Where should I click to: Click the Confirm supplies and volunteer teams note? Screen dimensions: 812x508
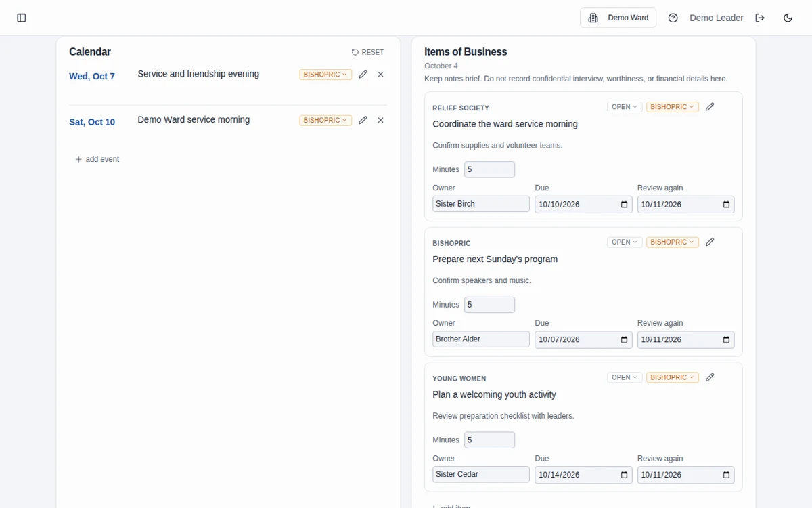click(497, 145)
